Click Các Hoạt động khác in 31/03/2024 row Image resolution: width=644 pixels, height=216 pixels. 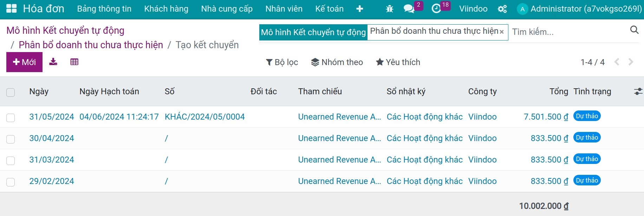pyautogui.click(x=424, y=160)
